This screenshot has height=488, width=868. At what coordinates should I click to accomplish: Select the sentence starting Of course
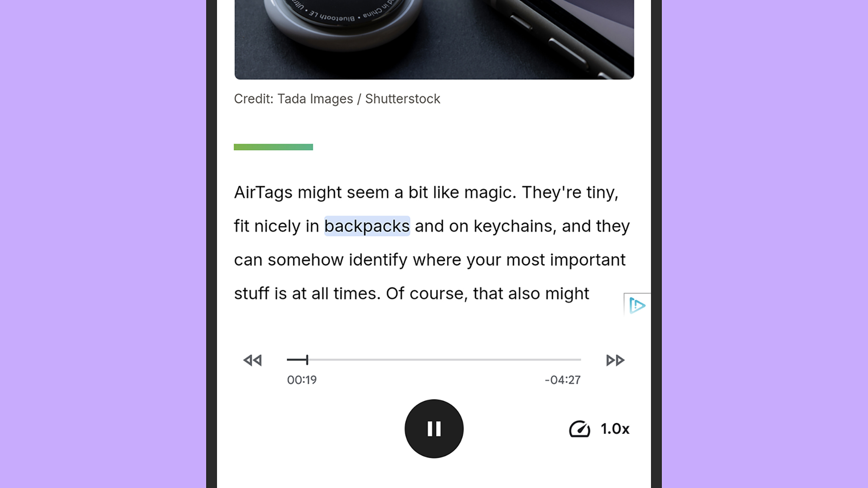pyautogui.click(x=487, y=294)
